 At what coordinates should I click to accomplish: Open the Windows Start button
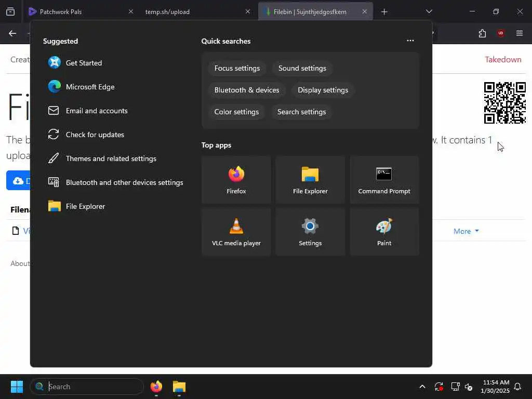(17, 387)
